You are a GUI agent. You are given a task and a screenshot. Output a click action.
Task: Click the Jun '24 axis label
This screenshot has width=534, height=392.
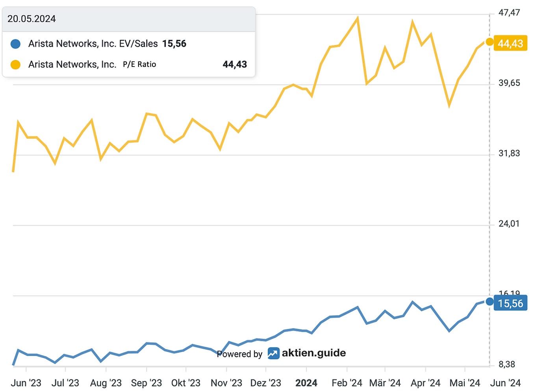point(506,383)
